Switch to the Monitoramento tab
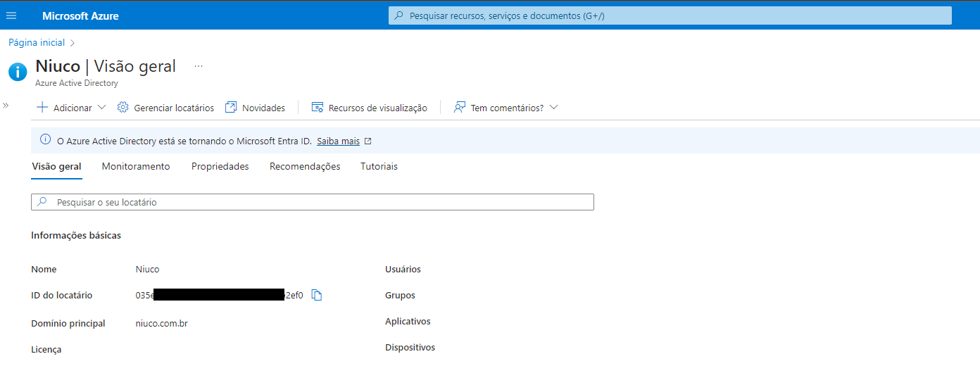980x366 pixels. click(x=136, y=167)
